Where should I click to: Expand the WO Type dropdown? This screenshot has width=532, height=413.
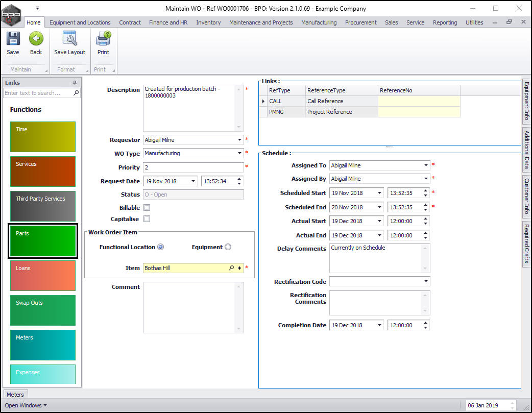(239, 153)
